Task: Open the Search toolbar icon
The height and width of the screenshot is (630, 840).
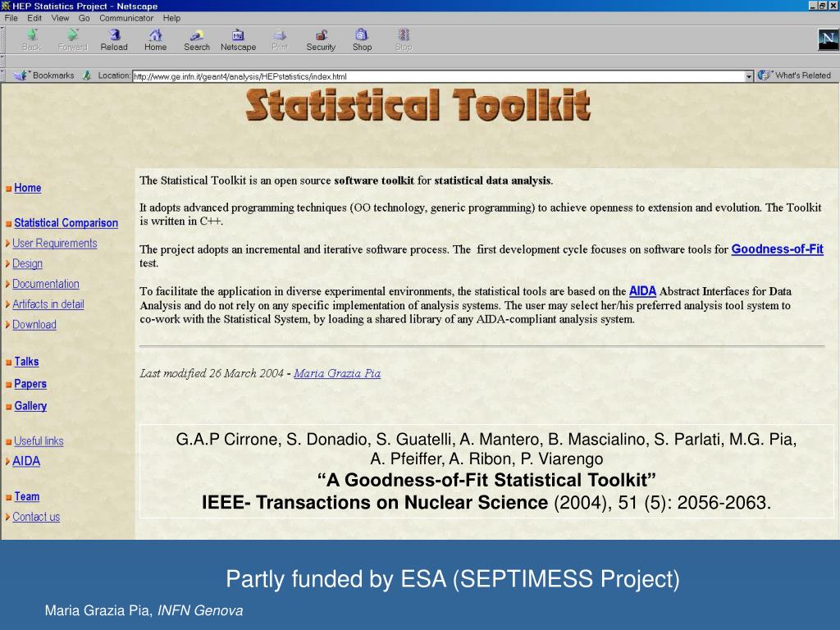Action: [x=197, y=39]
